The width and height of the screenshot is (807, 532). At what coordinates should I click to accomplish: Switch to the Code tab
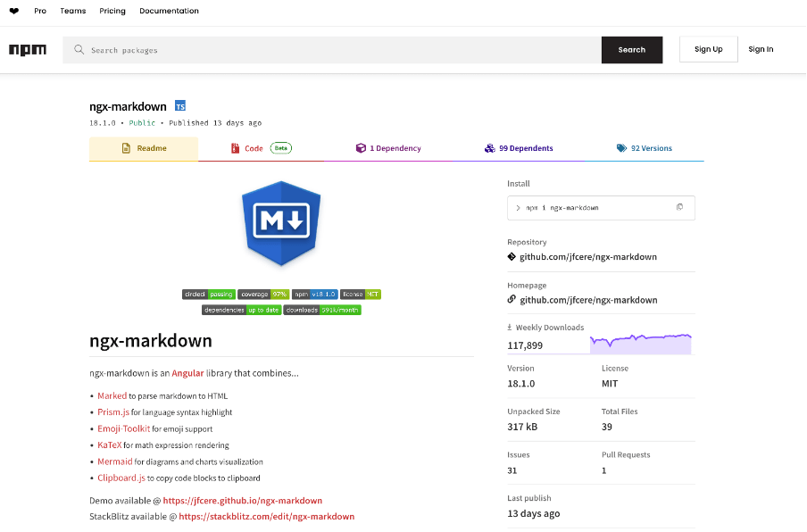[261, 148]
